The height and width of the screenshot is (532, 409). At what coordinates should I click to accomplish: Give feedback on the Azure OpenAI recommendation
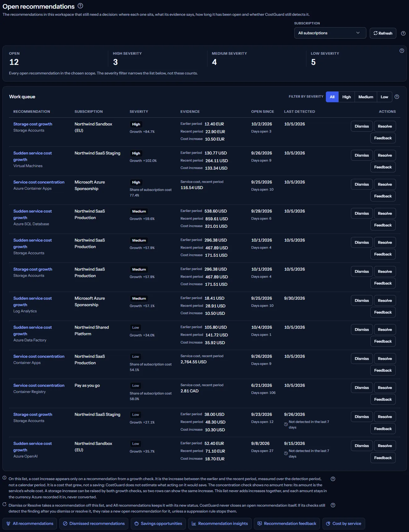[x=383, y=458]
